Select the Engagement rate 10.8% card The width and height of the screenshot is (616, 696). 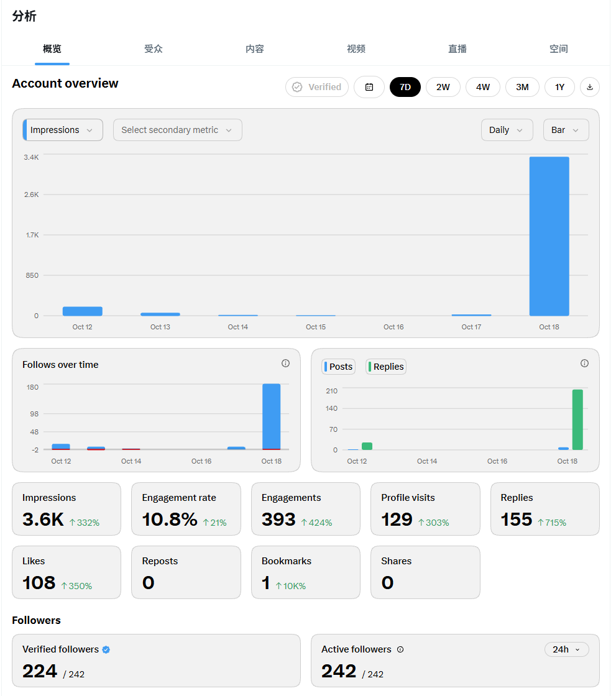coord(186,509)
